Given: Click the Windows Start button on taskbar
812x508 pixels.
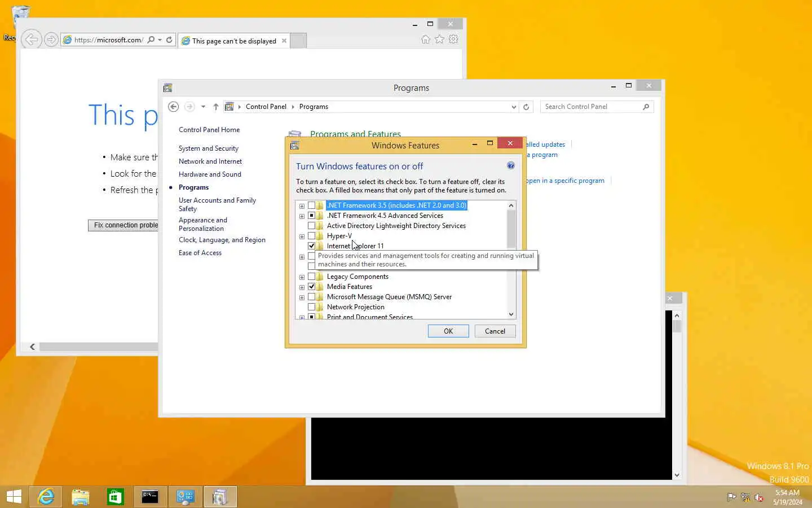Looking at the screenshot, I should point(14,497).
